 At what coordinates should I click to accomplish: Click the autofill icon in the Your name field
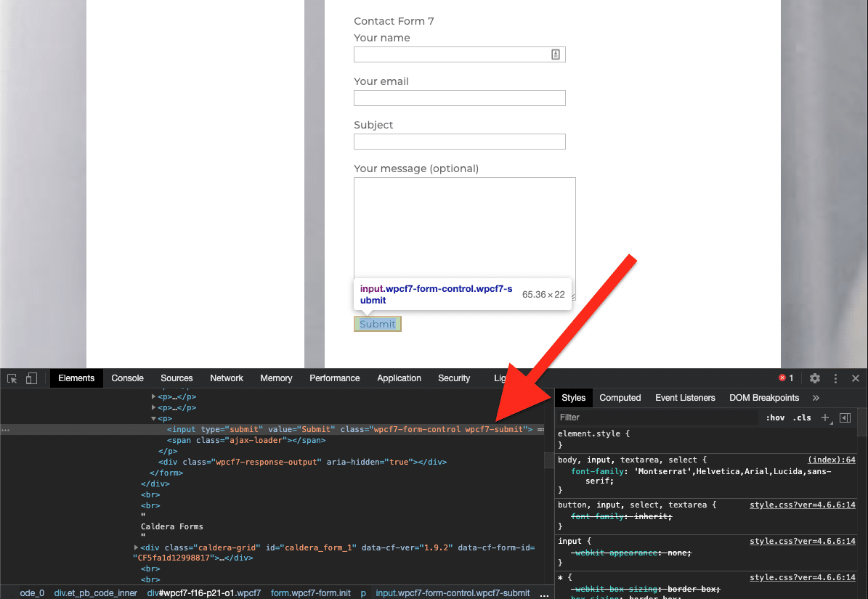tap(555, 54)
